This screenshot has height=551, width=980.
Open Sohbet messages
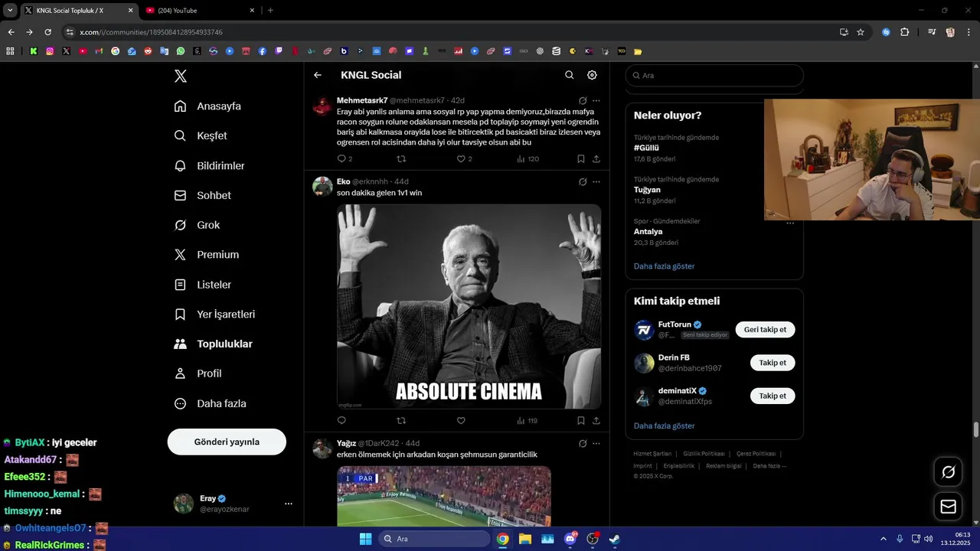point(202,195)
